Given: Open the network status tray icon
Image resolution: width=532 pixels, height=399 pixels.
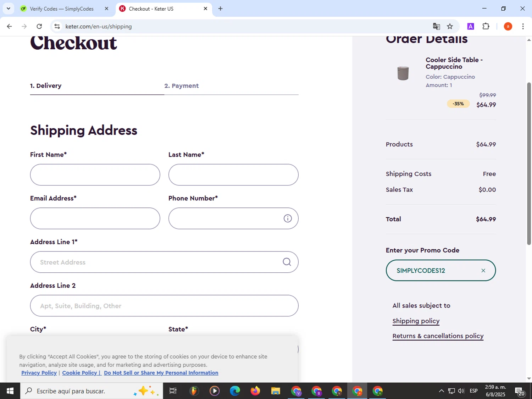Looking at the screenshot, I should [x=451, y=391].
